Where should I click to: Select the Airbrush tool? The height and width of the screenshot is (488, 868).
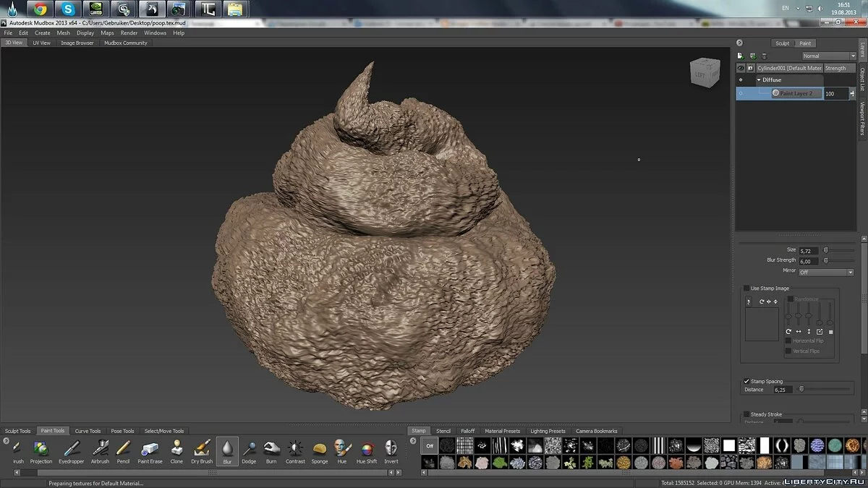click(x=101, y=449)
